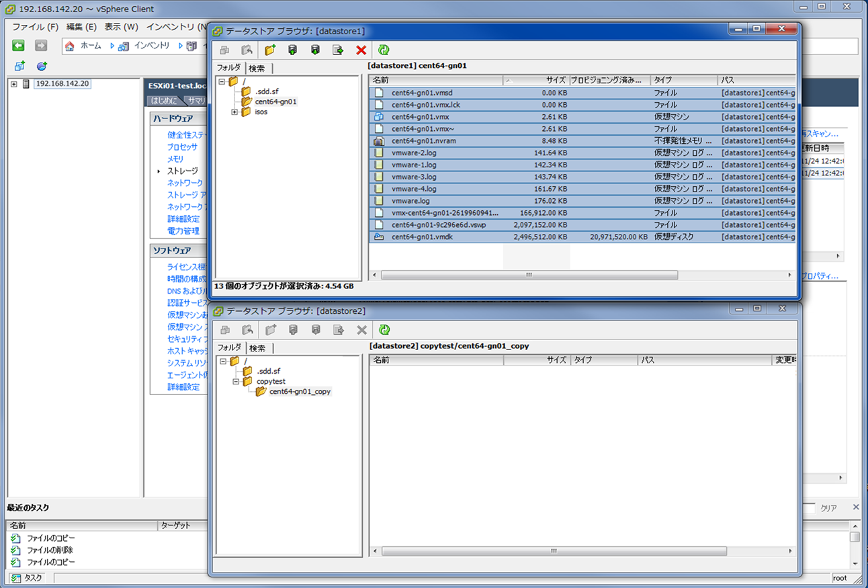Viewport: 868px width, 588px height.
Task: Click red delete icon in datastore1 browser
Action: [x=361, y=50]
